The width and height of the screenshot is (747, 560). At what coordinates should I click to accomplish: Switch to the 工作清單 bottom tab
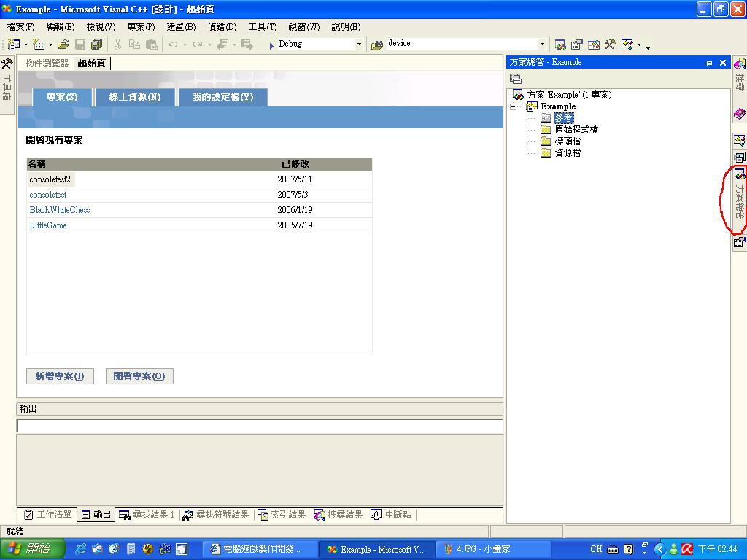coord(48,515)
